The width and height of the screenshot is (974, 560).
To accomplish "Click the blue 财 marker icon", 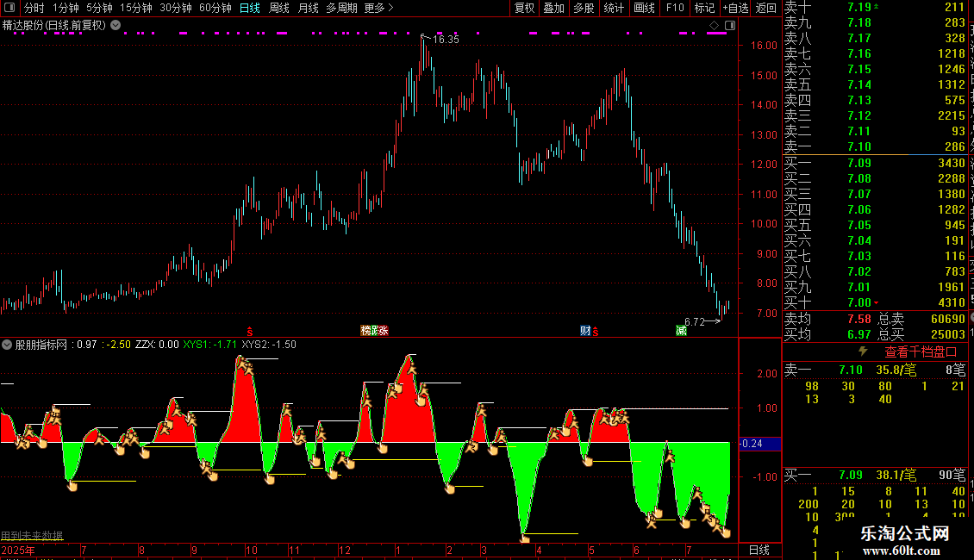I will pos(585,331).
